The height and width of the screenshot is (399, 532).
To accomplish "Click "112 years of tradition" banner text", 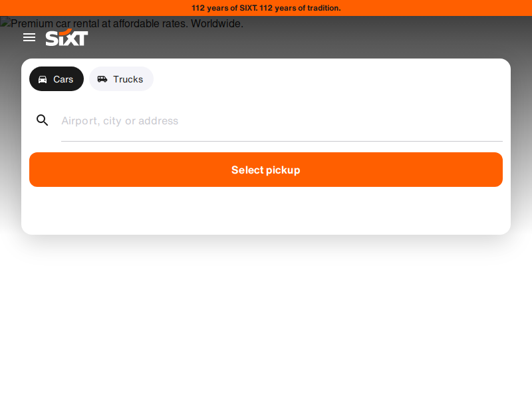I will (300, 8).
